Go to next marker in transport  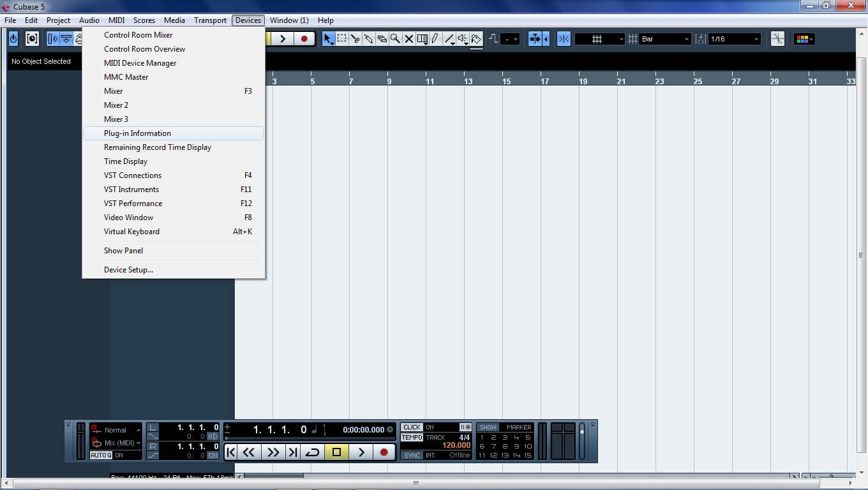click(x=293, y=452)
